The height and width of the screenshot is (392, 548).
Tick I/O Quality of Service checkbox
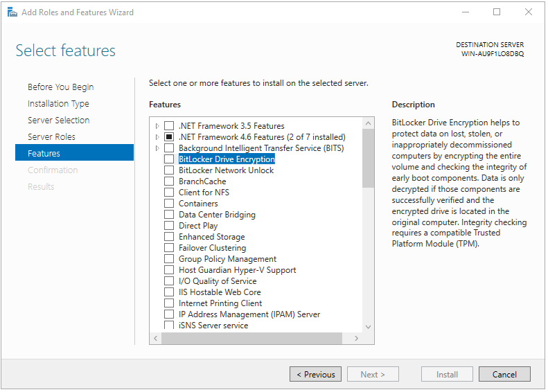pyautogui.click(x=169, y=281)
